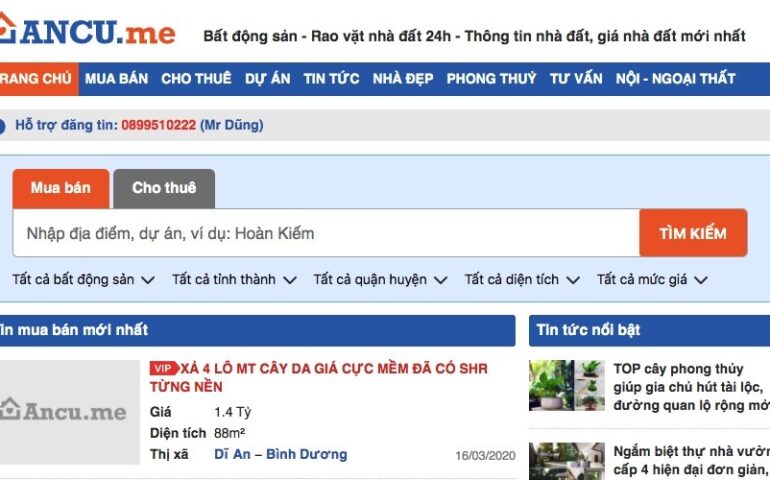The height and width of the screenshot is (480, 770).
Task: Expand the 'Tất cả mức giá' dropdown
Action: click(x=652, y=280)
